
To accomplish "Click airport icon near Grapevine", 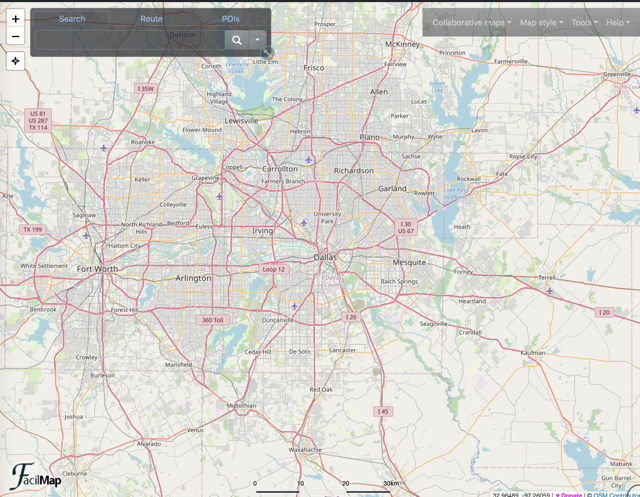I will [219, 196].
